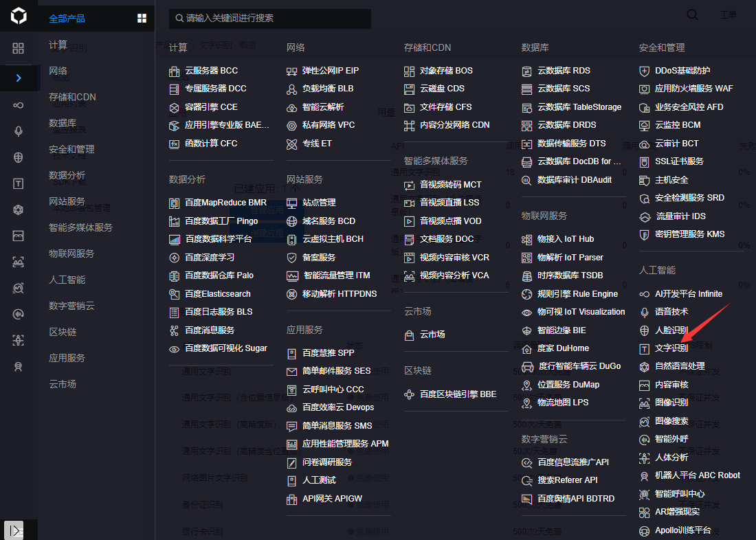Click the 度家 DuHome house icon
This screenshot has width=756, height=540.
[527, 348]
